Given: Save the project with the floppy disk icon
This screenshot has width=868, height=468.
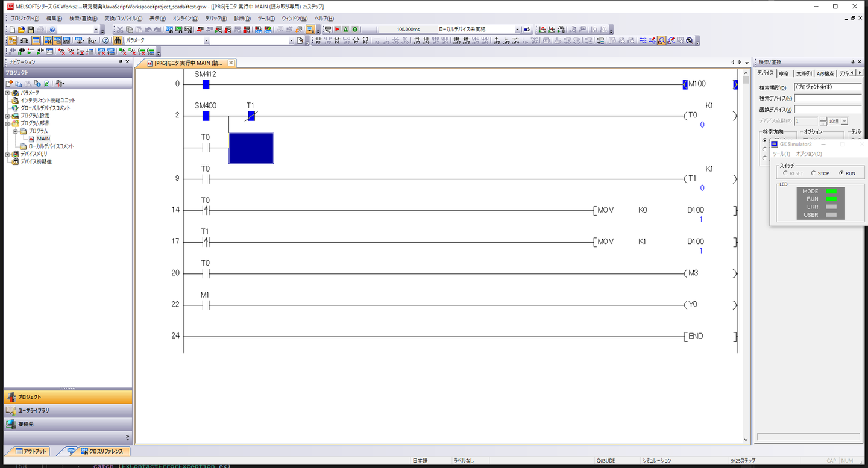Looking at the screenshot, I should click(x=31, y=29).
